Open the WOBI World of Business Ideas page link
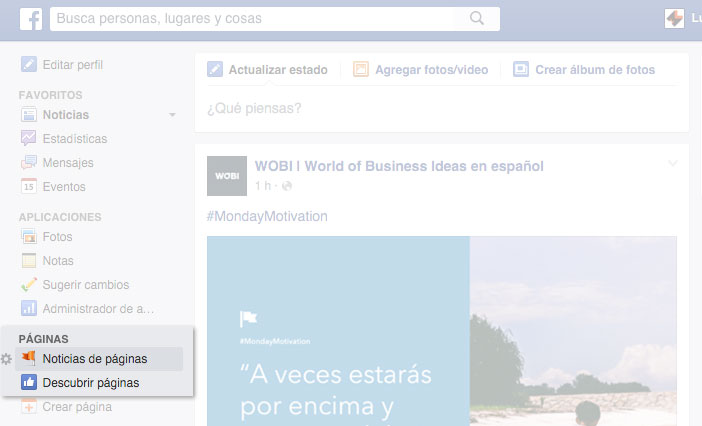The height and width of the screenshot is (426, 702). pos(399,166)
